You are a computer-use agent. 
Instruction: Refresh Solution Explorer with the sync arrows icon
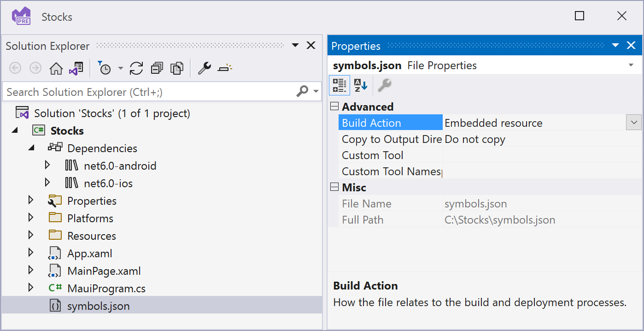coord(136,69)
